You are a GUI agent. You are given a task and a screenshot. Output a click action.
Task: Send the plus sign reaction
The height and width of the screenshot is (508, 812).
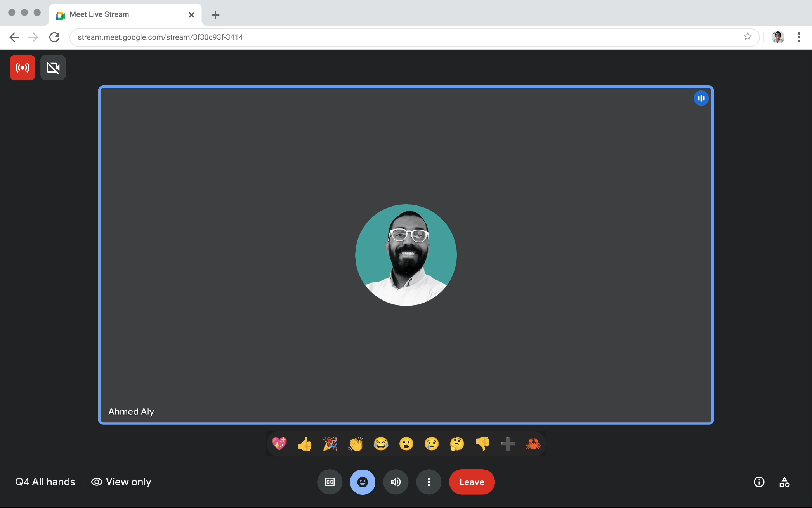point(508,444)
